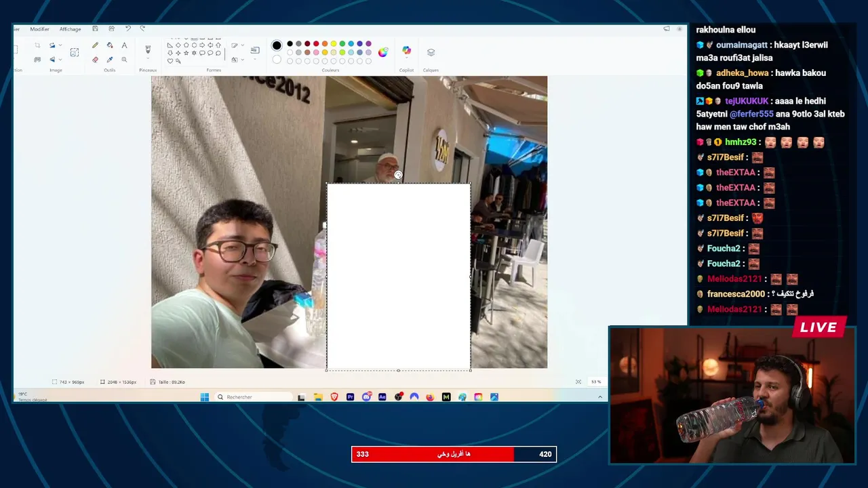
Task: Open Brave browser from taskbar
Action: 334,397
